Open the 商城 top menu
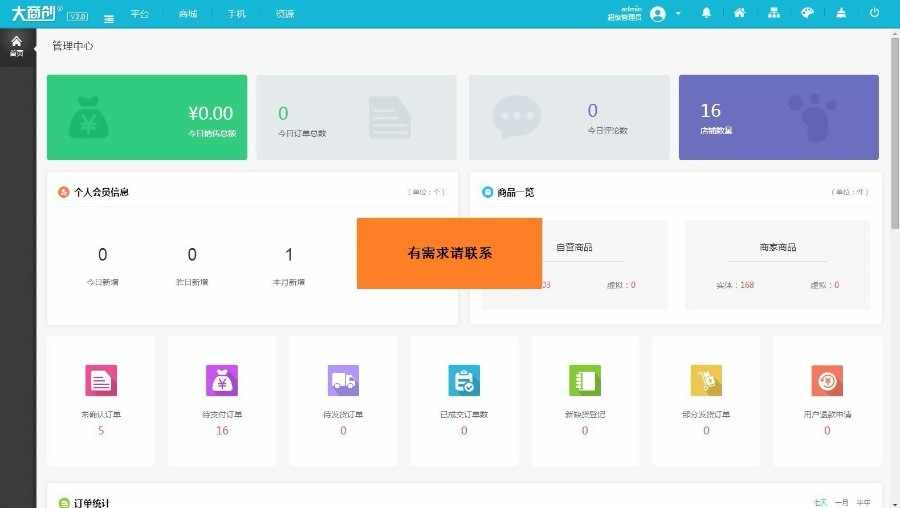 click(188, 14)
